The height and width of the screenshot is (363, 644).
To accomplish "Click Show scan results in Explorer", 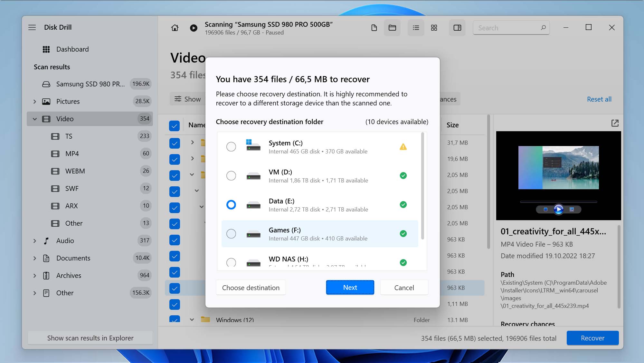I will (90, 338).
